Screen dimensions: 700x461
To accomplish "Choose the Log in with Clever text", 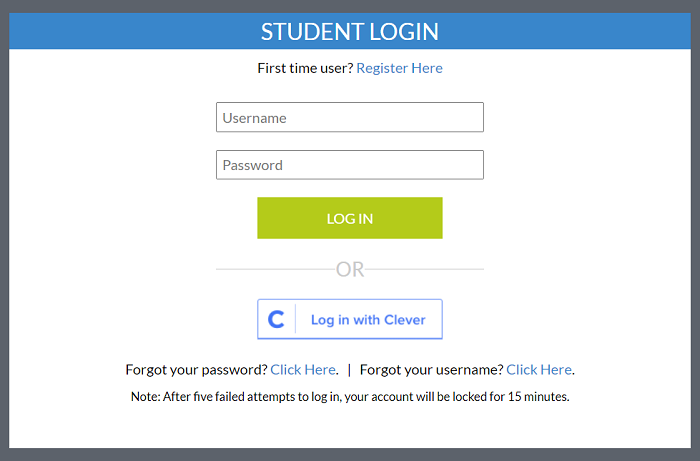I will click(x=368, y=320).
